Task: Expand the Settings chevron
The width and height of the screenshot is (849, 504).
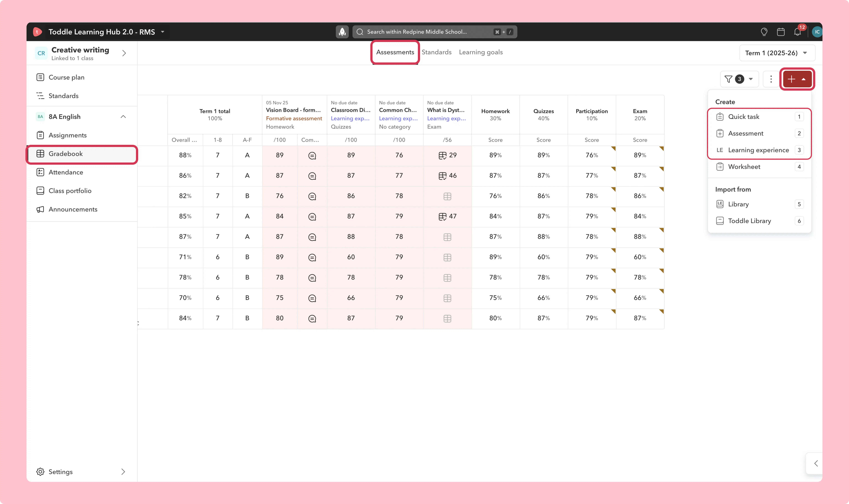Action: [x=123, y=472]
